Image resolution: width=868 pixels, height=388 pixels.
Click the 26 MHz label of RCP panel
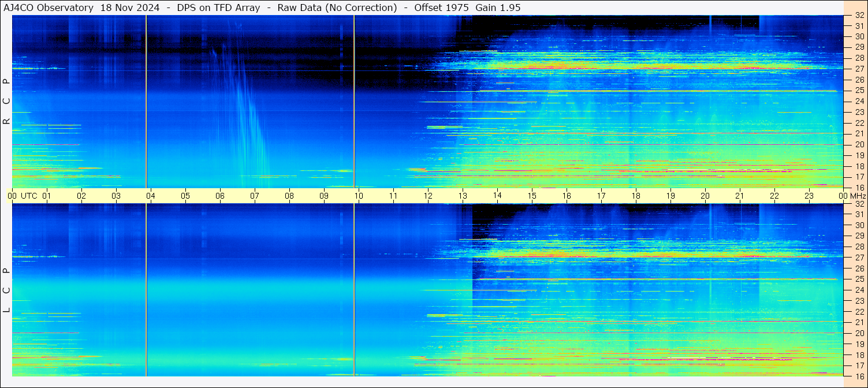coord(859,80)
